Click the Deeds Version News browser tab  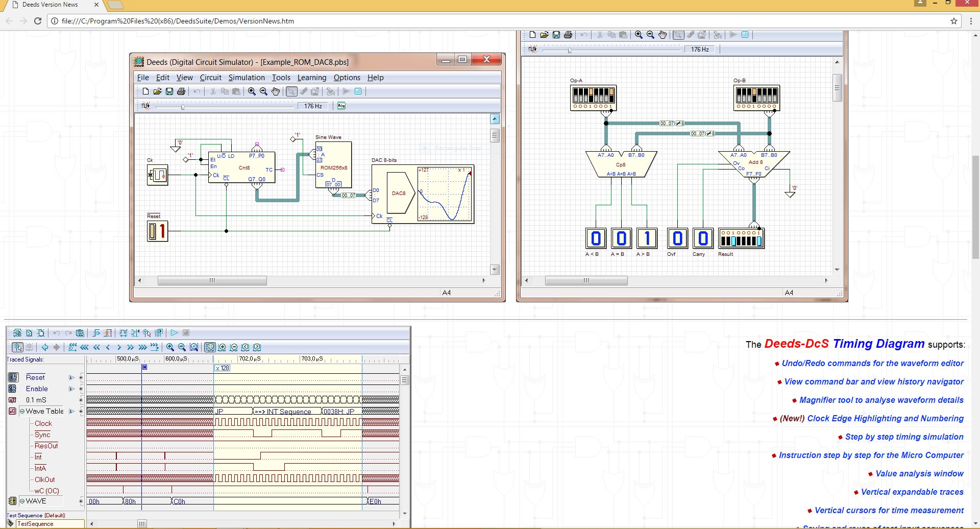[x=50, y=5]
